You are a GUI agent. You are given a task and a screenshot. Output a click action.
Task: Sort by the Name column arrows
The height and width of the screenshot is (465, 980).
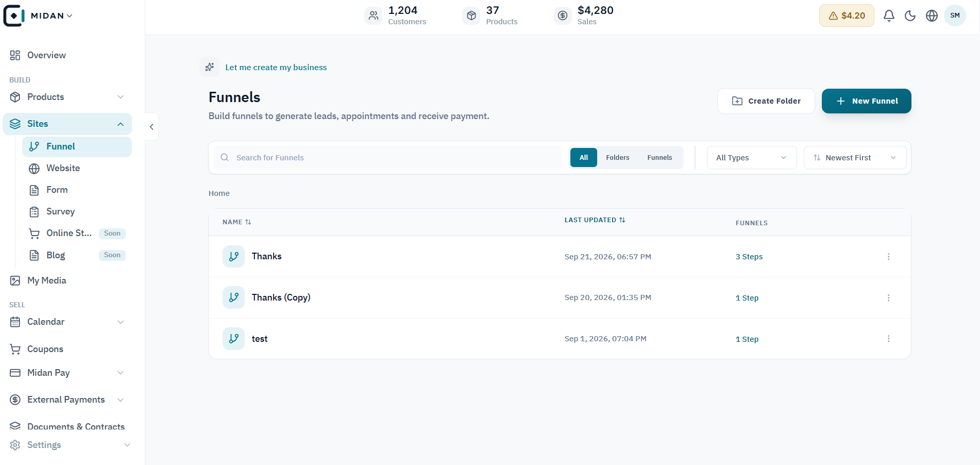pos(248,222)
